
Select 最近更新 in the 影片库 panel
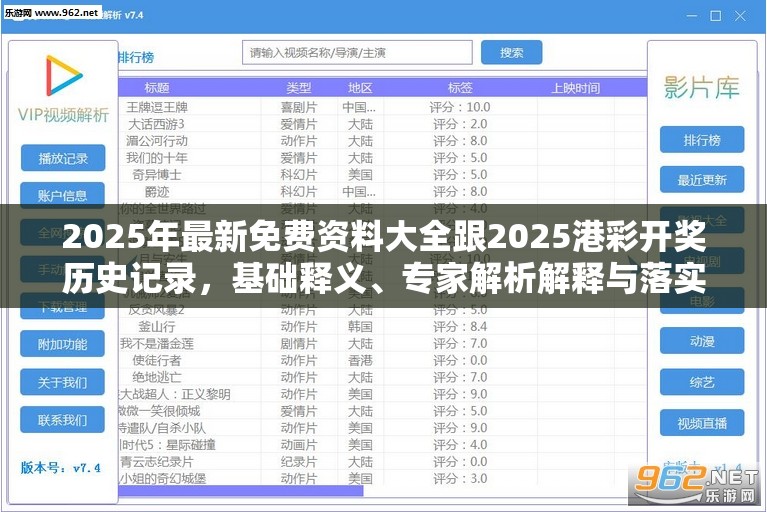click(x=702, y=179)
